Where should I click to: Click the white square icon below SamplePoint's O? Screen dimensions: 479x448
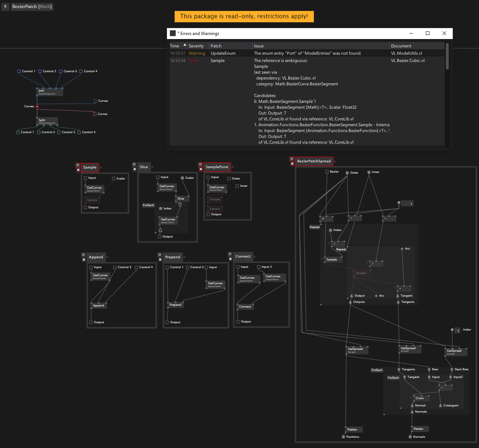pos(200,169)
